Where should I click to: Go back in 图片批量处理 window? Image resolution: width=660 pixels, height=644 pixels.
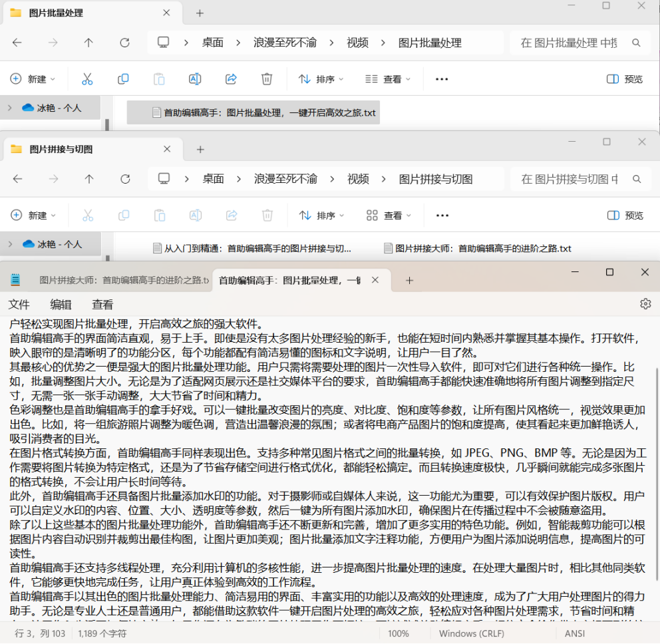point(17,43)
